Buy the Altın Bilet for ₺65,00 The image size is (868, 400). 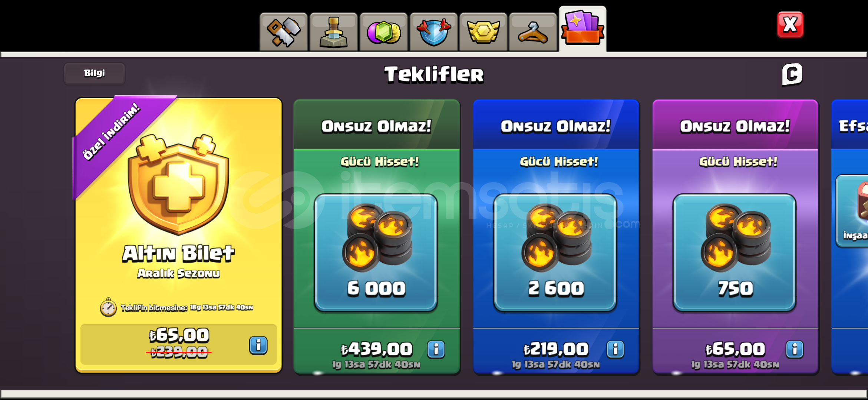click(x=179, y=344)
